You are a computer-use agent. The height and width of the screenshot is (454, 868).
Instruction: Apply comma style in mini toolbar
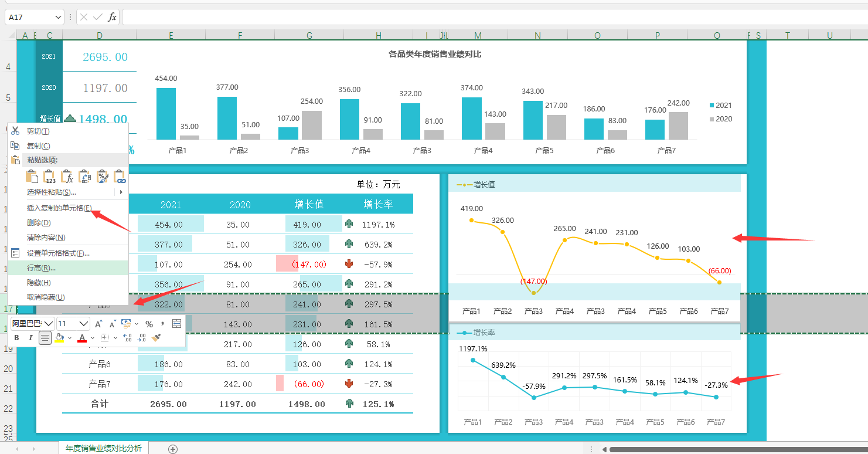tap(162, 323)
